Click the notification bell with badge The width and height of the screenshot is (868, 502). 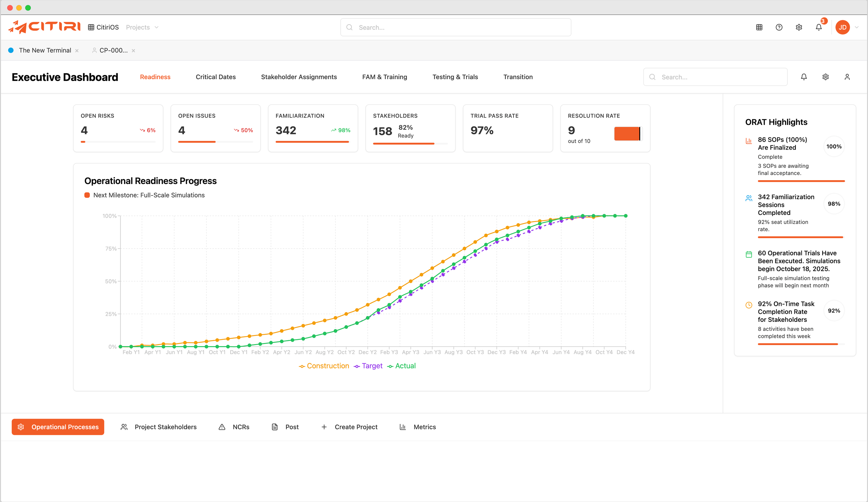[x=819, y=27]
